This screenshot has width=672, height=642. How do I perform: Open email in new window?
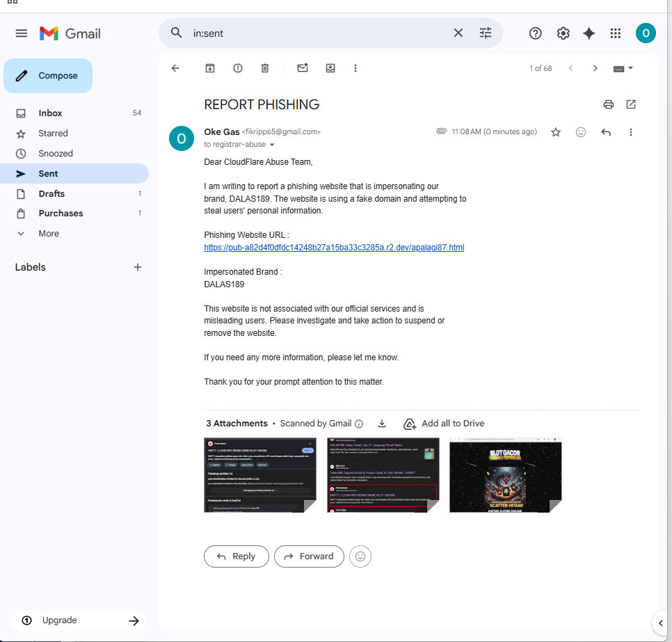tap(631, 104)
